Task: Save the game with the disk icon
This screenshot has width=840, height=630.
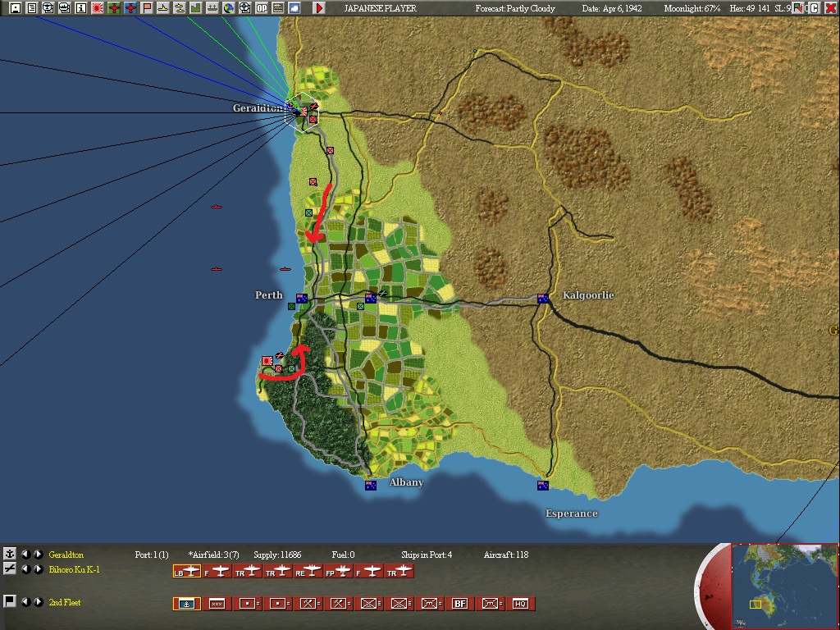Action: tap(15, 9)
